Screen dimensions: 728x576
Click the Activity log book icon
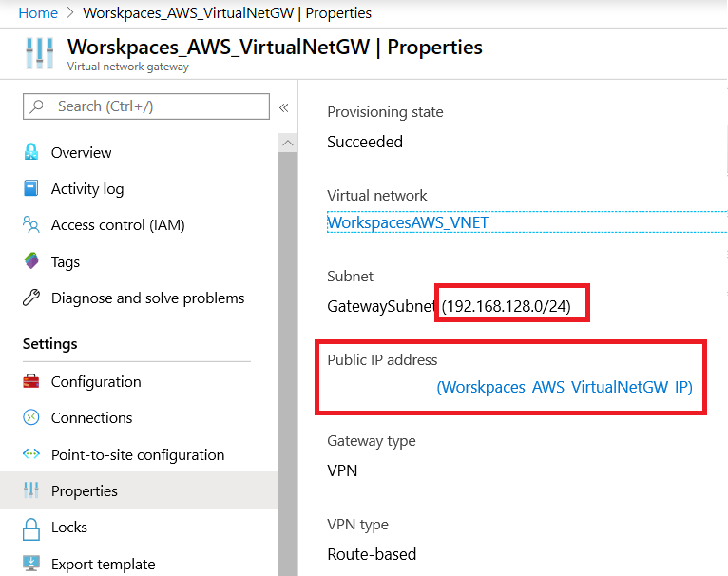click(31, 188)
